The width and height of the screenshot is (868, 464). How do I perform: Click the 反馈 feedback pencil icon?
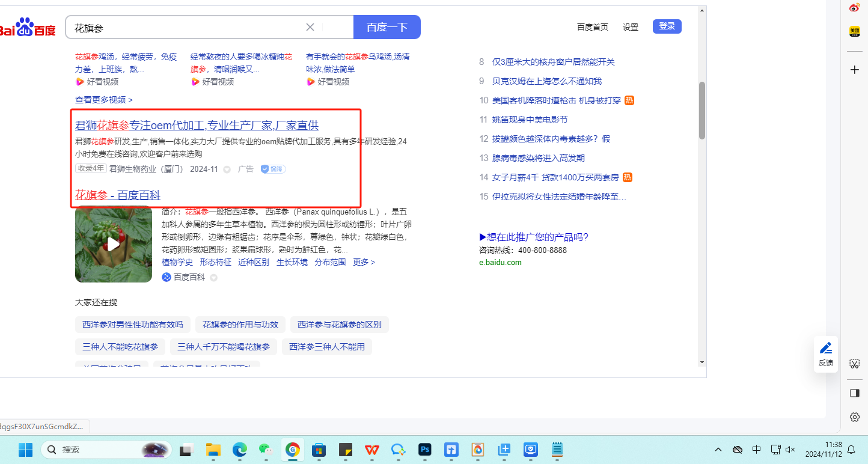(x=826, y=349)
